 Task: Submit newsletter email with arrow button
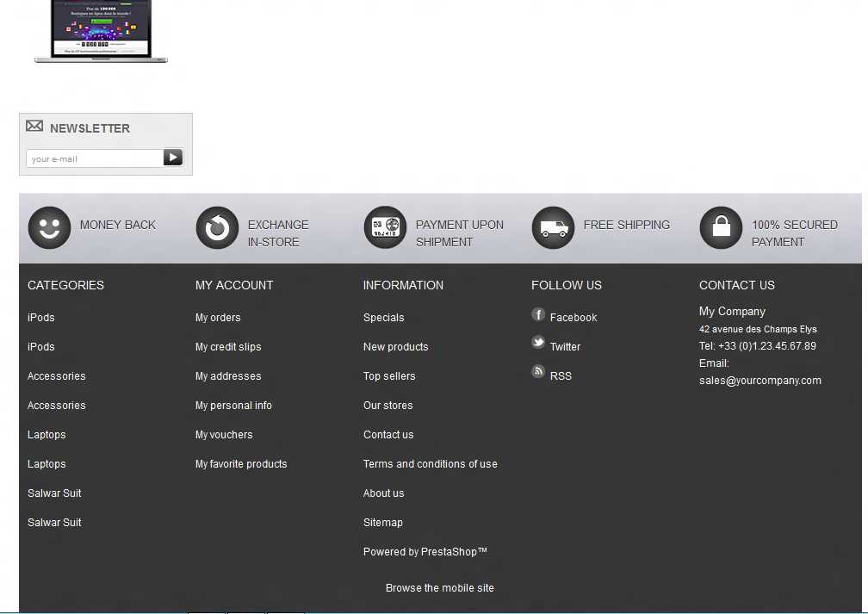click(x=173, y=158)
